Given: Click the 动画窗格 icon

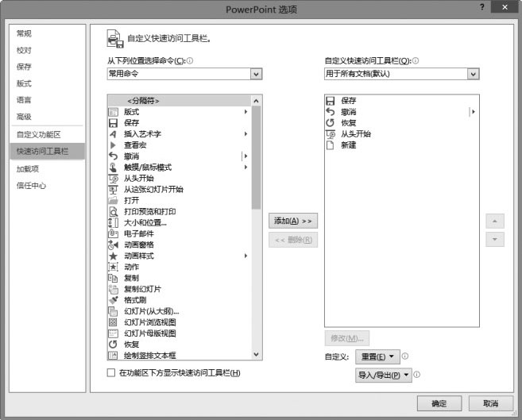Looking at the screenshot, I should (x=113, y=245).
